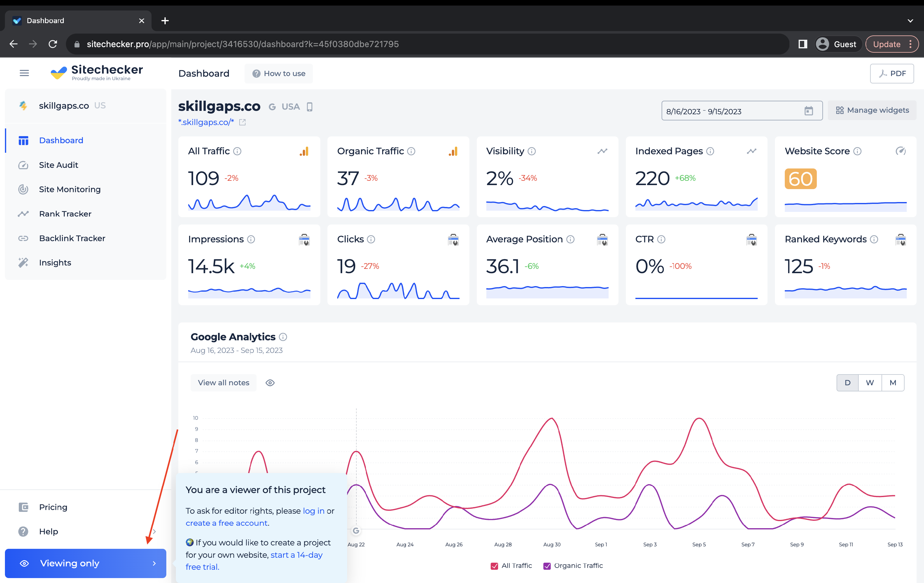Click Search Console icon on Ranked Keywords card
The width and height of the screenshot is (924, 583).
(x=901, y=240)
